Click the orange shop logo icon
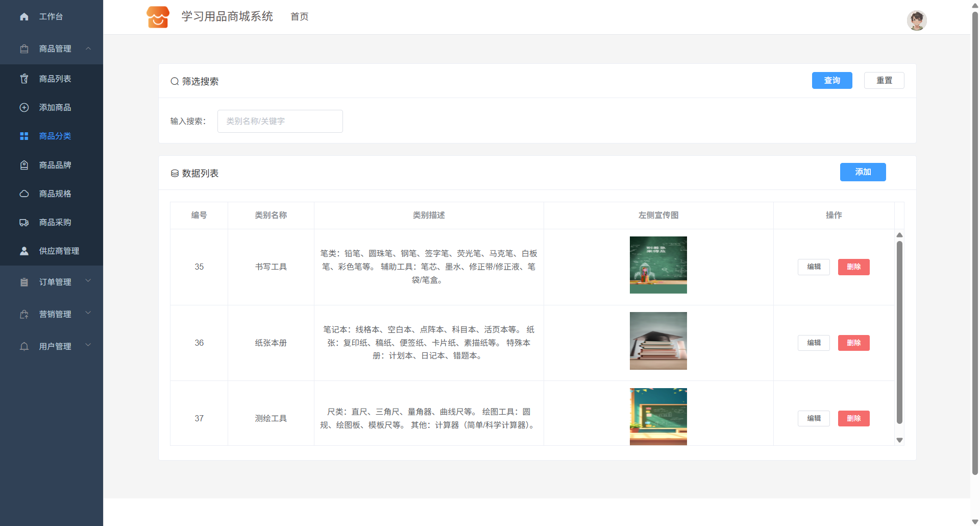980x526 pixels. click(x=158, y=17)
